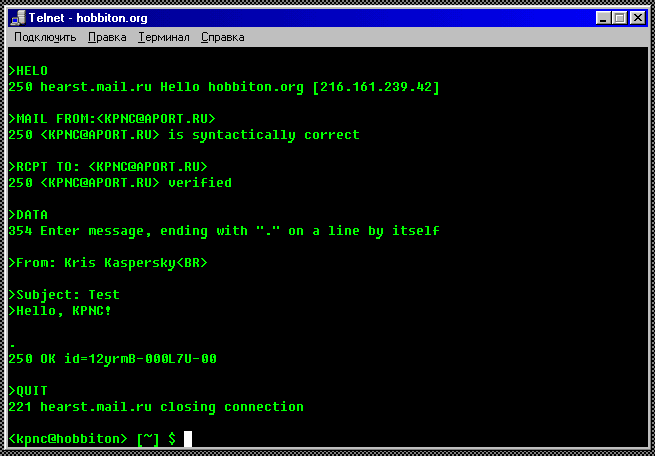Screen dimensions: 655x456
Task: Click the '354 Enter message' response line
Action: tap(224, 231)
